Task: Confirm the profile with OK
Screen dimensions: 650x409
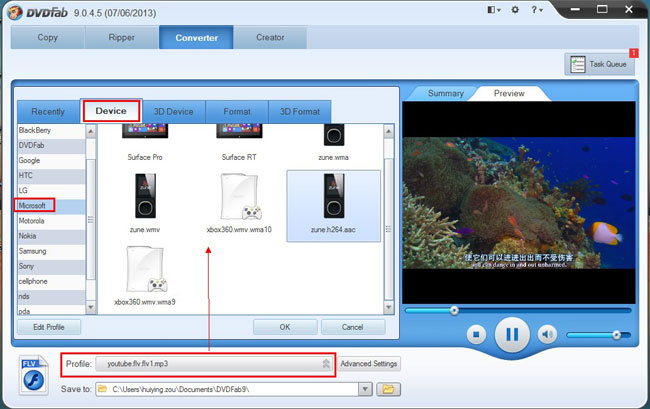Action: (285, 327)
